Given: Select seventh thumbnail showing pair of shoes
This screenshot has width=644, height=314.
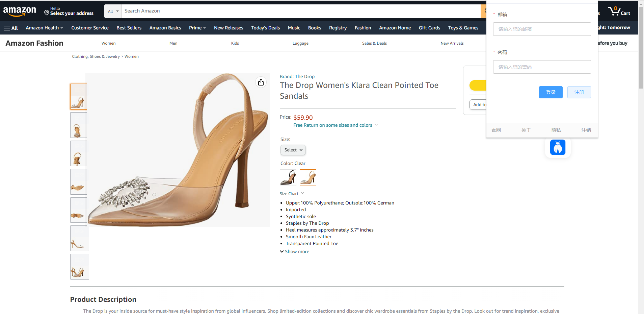Looking at the screenshot, I should (x=80, y=267).
